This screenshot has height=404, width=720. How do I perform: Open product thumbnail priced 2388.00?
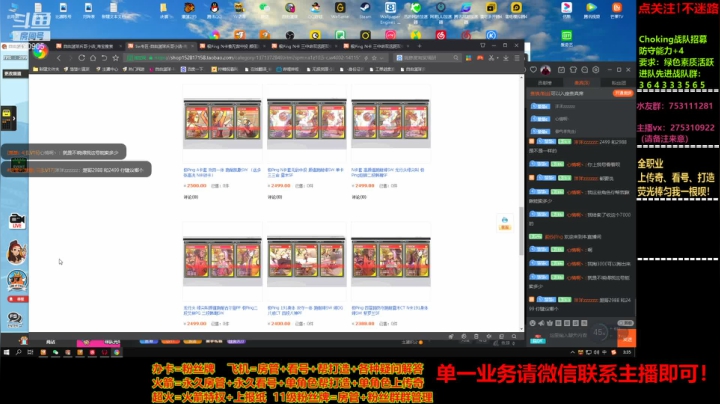(391, 261)
